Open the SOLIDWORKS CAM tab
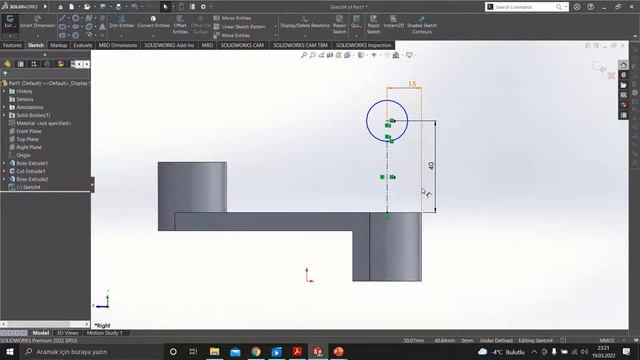This screenshot has height=360, width=640. click(x=242, y=45)
